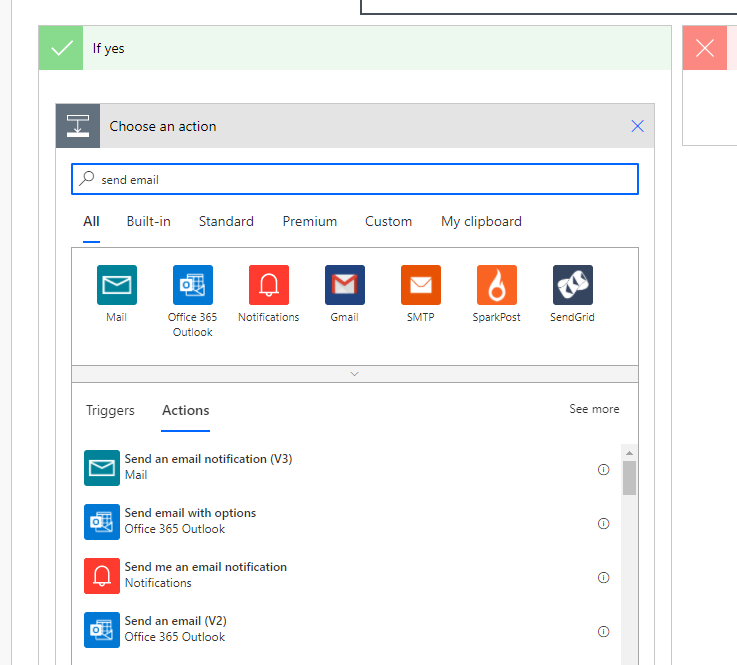Open the My clipboard tab
Image resolution: width=737 pixels, height=665 pixels.
pos(481,221)
